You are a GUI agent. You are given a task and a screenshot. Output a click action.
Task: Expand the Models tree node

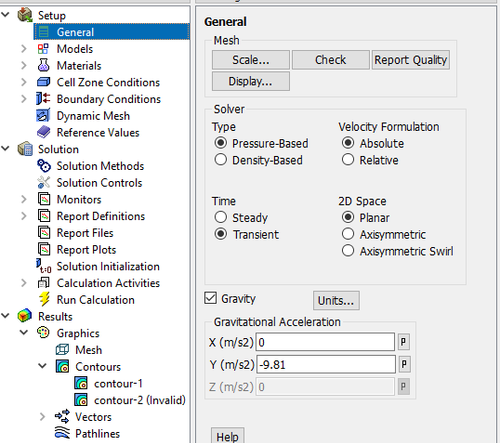coord(24,49)
